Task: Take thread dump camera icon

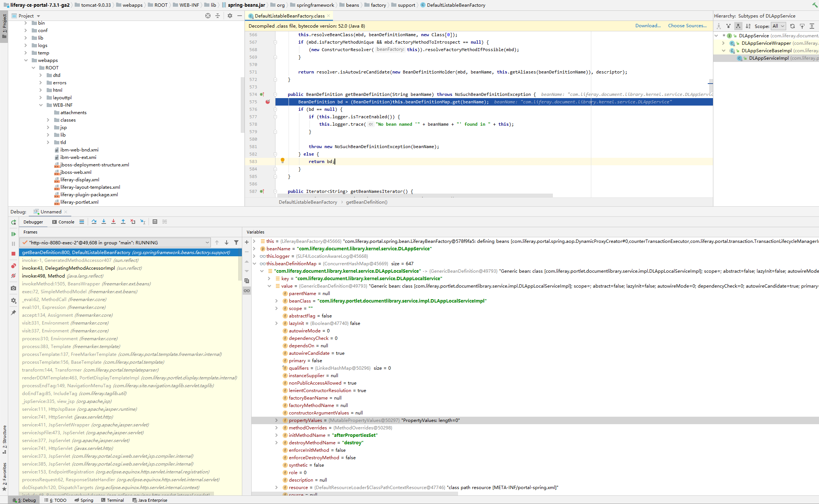Action: click(x=13, y=288)
